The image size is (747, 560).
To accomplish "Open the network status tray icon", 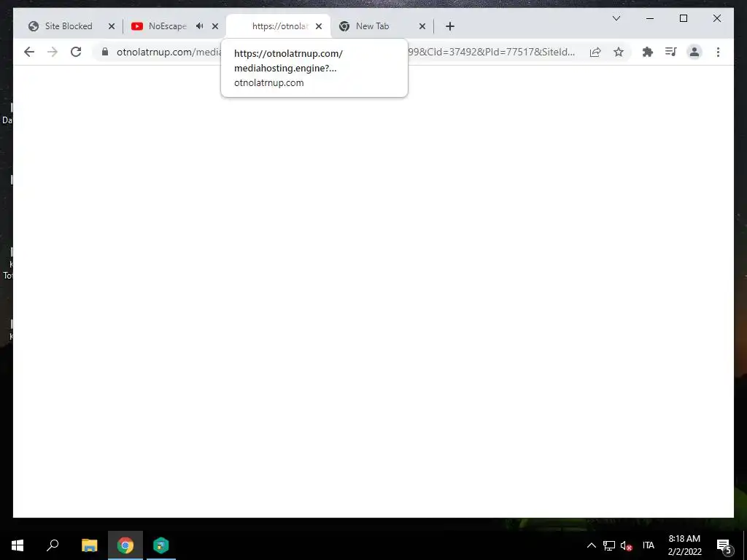I will point(609,545).
